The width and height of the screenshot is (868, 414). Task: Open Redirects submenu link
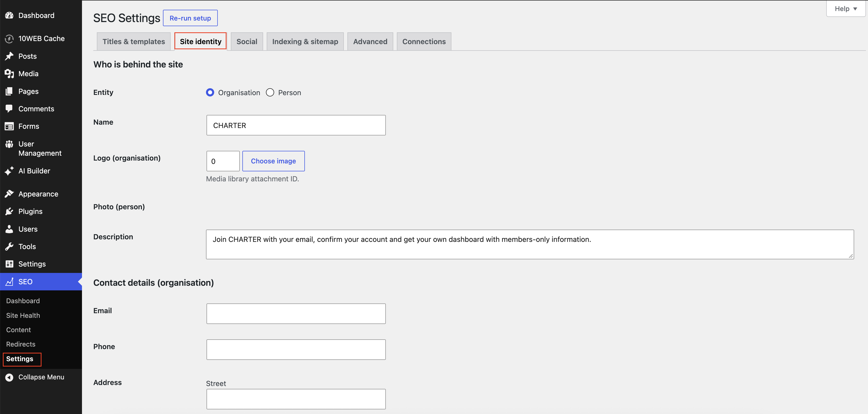pyautogui.click(x=20, y=344)
